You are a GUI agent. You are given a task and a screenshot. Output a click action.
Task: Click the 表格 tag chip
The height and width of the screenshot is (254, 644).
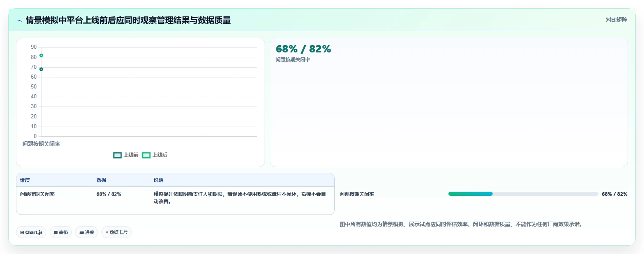pos(61,232)
